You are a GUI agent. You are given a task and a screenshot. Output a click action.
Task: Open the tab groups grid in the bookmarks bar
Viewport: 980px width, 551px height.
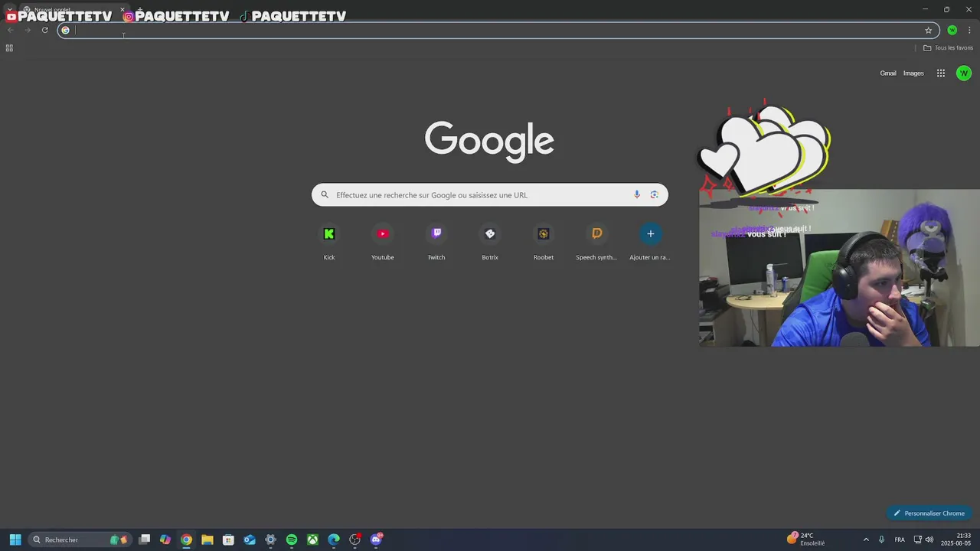point(9,48)
